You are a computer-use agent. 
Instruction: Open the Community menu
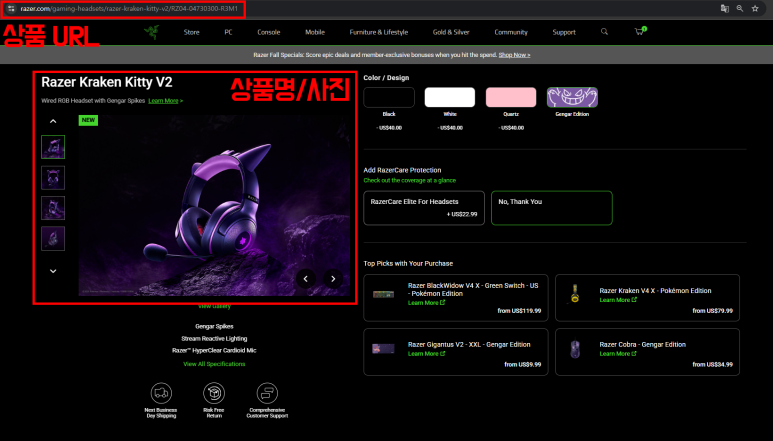[511, 32]
